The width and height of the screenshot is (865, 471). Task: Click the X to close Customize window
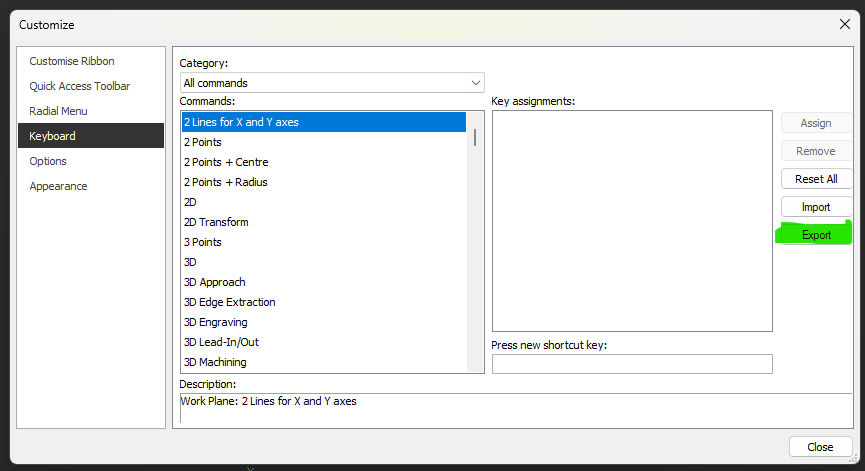pyautogui.click(x=843, y=24)
